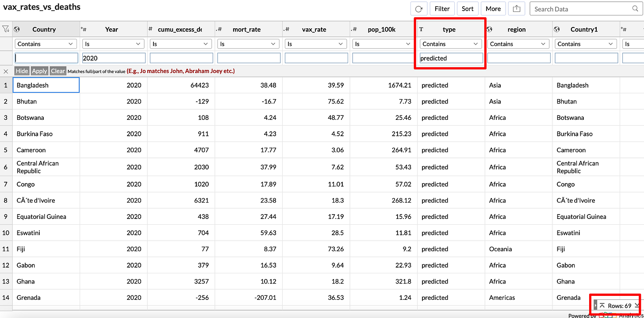Click pop_100k value 1674.21
Image resolution: width=644 pixels, height=318 pixels.
[384, 85]
